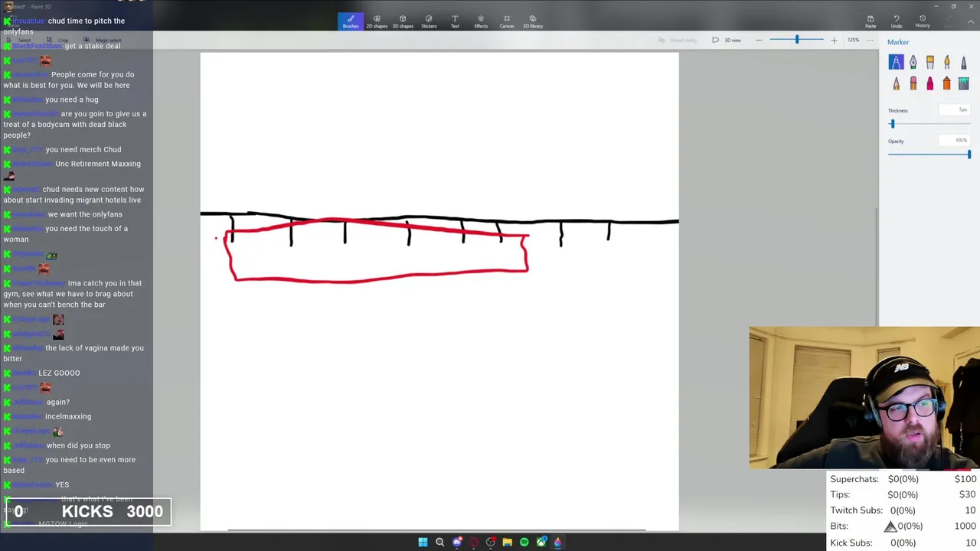
Task: Open the 3D shapes tab
Action: point(403,21)
